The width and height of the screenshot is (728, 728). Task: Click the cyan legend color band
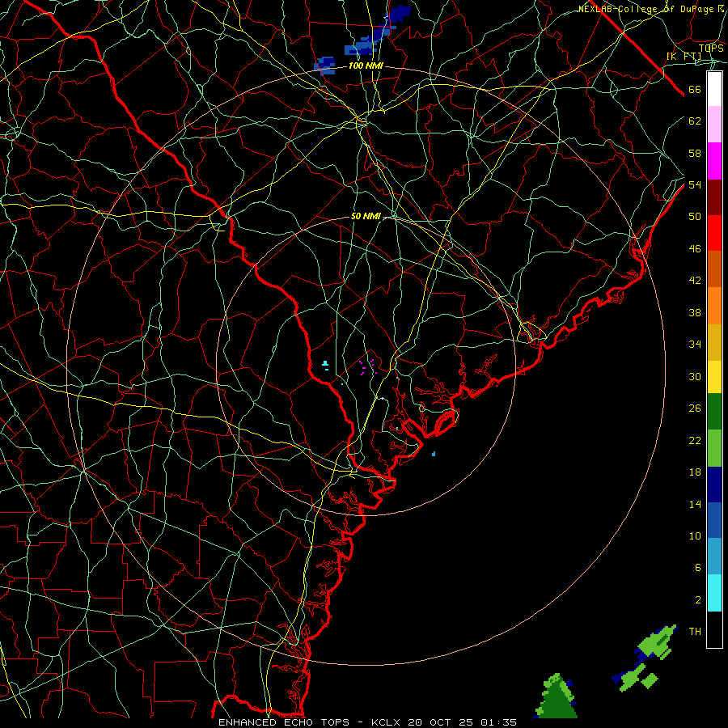pyautogui.click(x=714, y=593)
